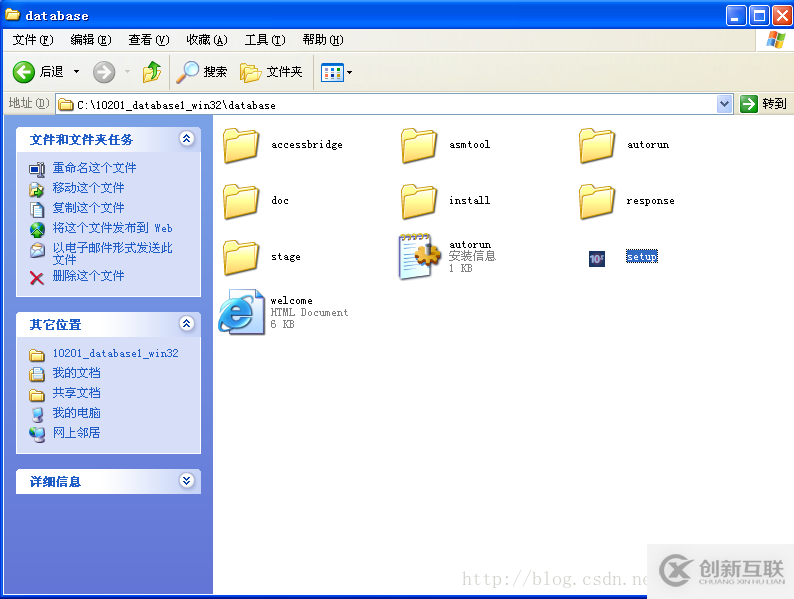Click the email envelope task icon
The height and width of the screenshot is (599, 794).
[36, 250]
